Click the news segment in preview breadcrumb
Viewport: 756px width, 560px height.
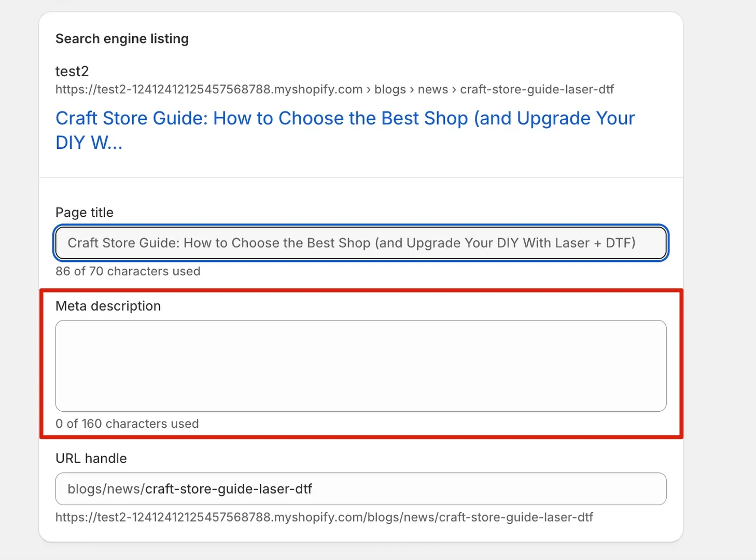432,89
